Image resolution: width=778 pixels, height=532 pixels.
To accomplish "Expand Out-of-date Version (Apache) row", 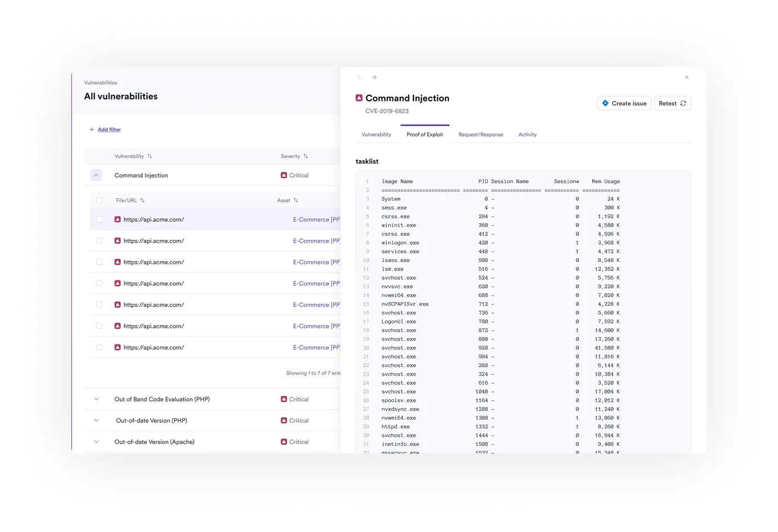I will pos(96,442).
